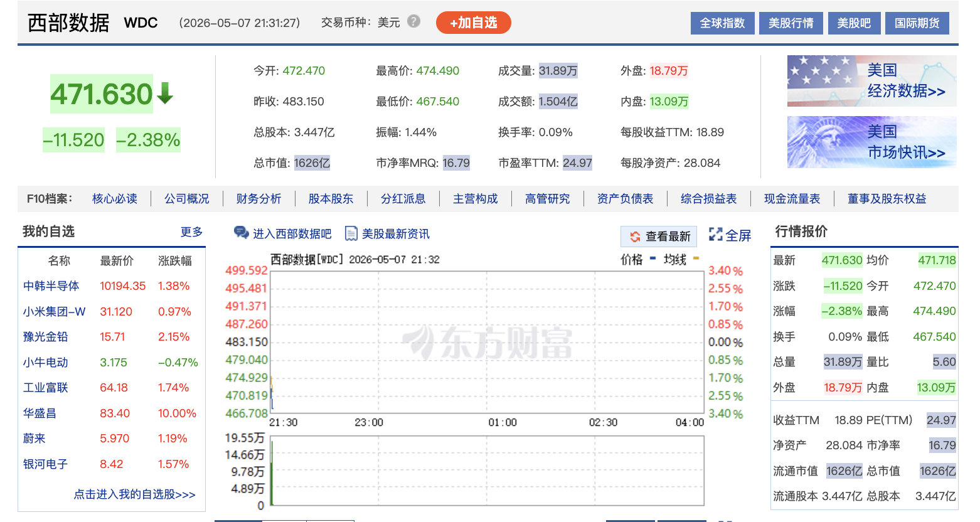
Task: Select 股本股东 tab
Action: (331, 199)
